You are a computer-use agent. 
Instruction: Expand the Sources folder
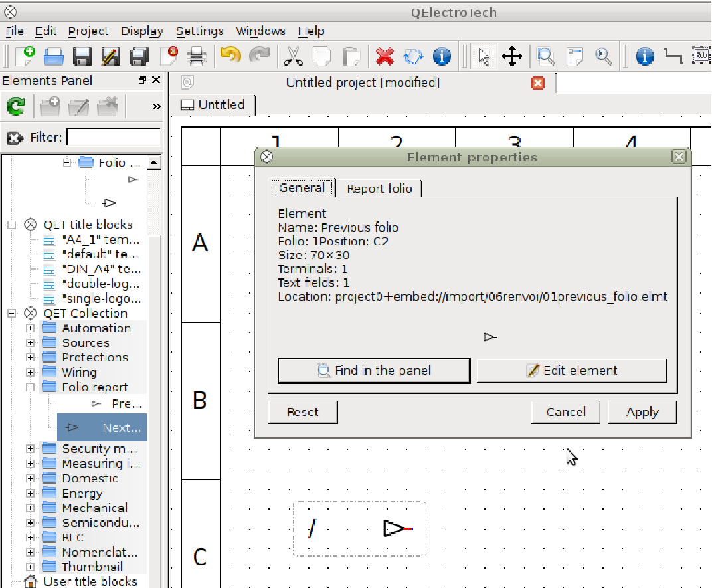point(30,343)
